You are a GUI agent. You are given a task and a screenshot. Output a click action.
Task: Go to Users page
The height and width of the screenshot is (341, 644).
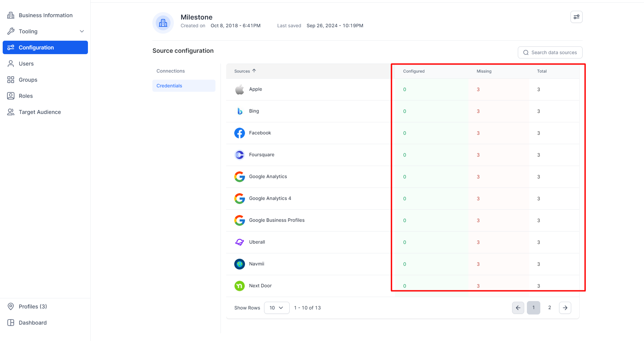coord(45,63)
